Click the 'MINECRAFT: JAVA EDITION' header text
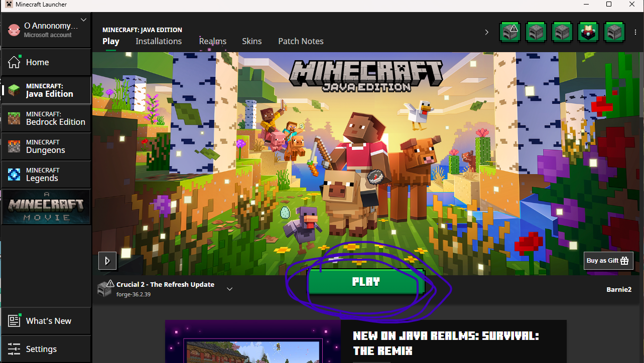The height and width of the screenshot is (363, 644). pyautogui.click(x=142, y=30)
